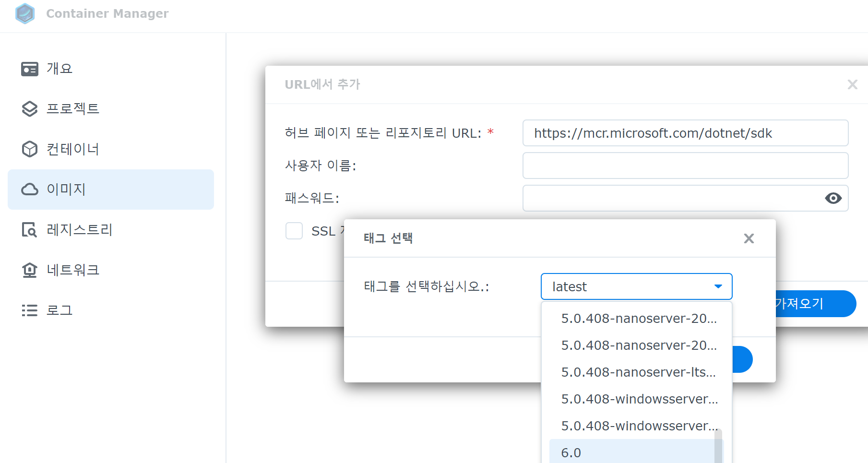Open the 로그 menu item

(x=111, y=310)
